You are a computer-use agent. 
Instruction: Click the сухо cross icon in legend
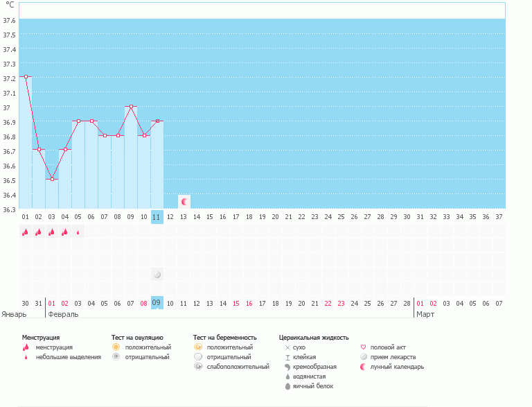coord(287,347)
